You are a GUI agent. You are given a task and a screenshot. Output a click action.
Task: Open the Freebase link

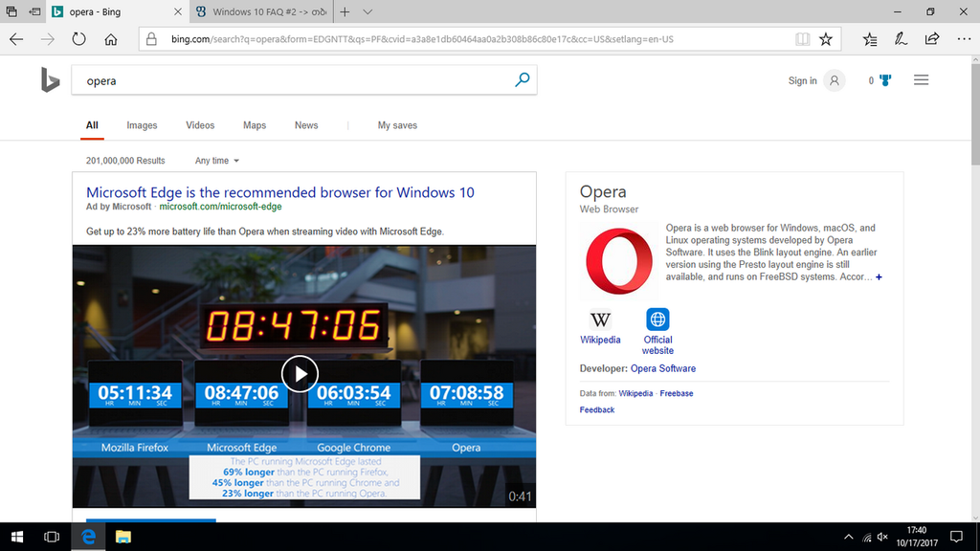[x=677, y=393]
